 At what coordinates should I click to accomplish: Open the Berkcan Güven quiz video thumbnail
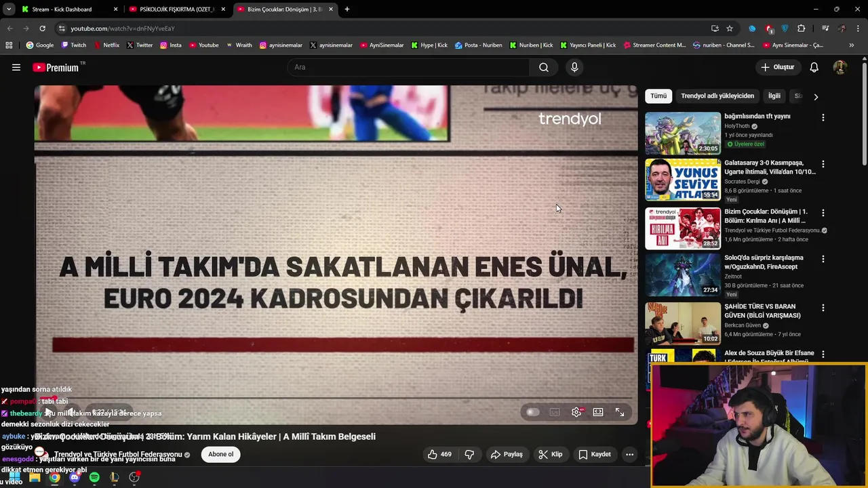(x=683, y=323)
